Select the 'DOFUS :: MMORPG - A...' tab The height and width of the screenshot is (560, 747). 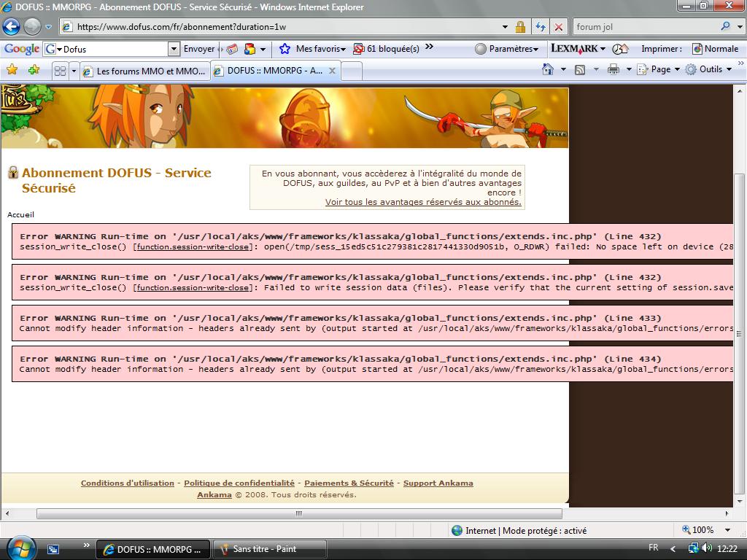[275, 71]
